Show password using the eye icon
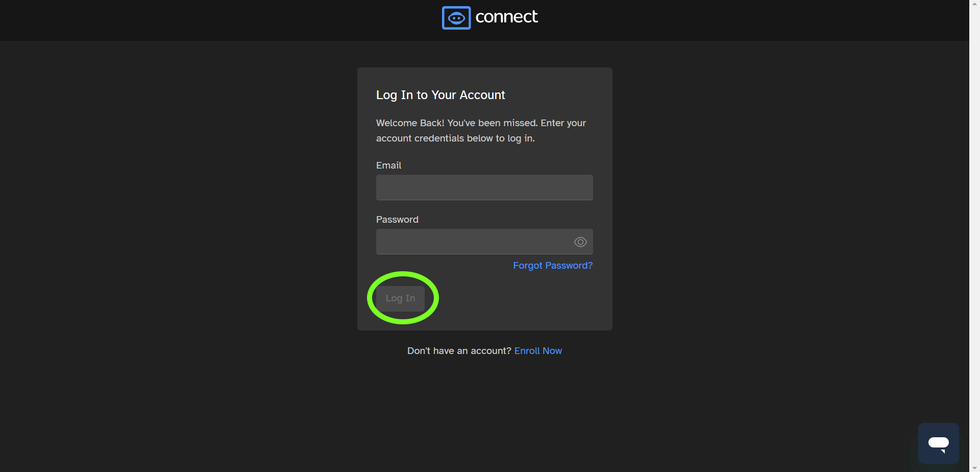The width and height of the screenshot is (980, 472). point(580,242)
